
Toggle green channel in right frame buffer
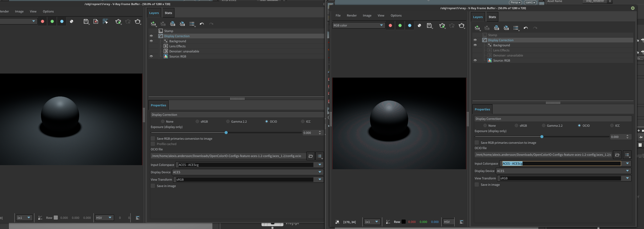pyautogui.click(x=400, y=25)
